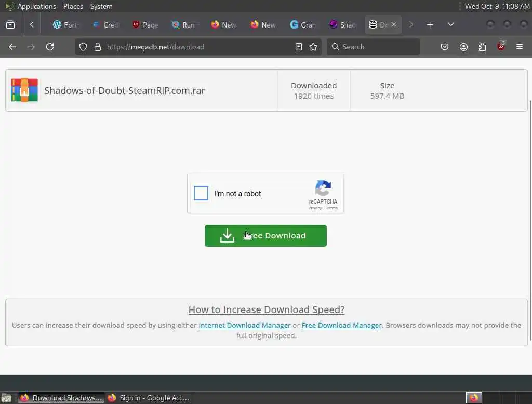Image resolution: width=532 pixels, height=404 pixels.
Task: Switch to the Gran Google tab
Action: coord(303,25)
